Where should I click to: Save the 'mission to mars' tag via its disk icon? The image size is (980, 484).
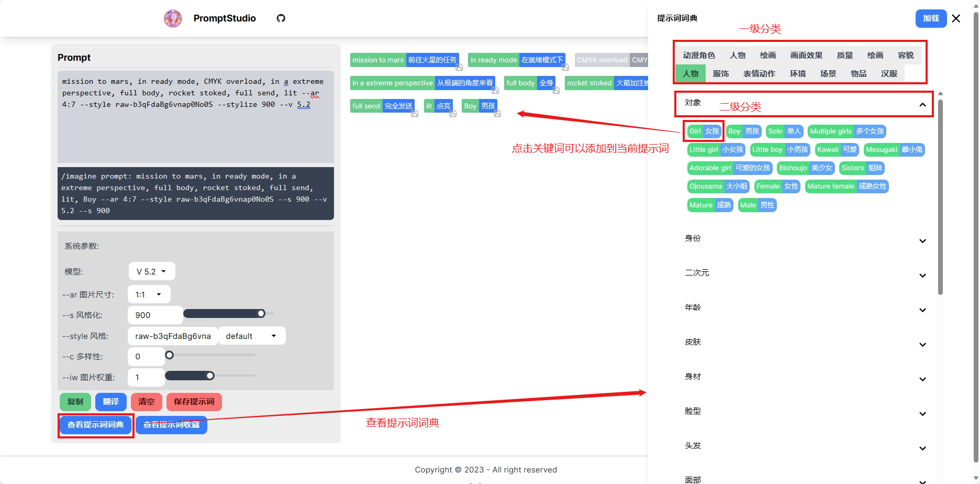click(x=459, y=68)
